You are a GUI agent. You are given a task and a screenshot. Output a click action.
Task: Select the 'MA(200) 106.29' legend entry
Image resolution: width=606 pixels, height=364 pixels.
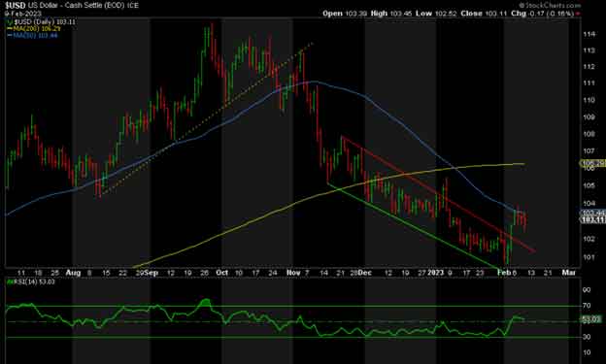(x=34, y=28)
